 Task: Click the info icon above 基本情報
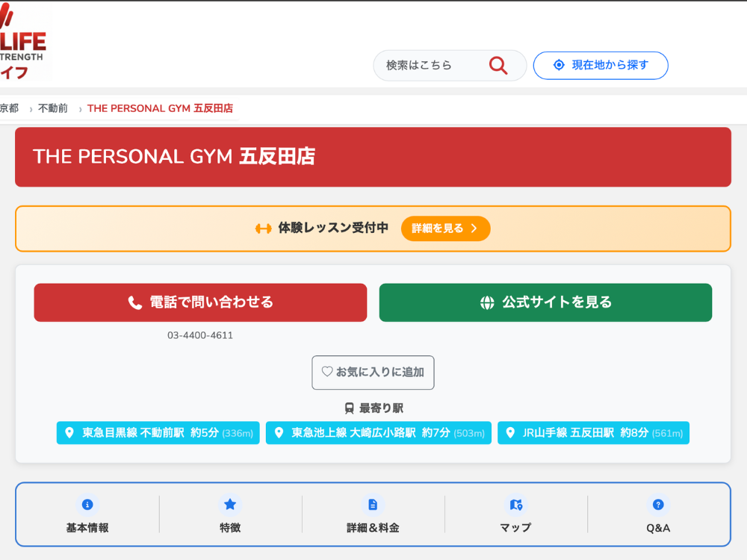pos(87,504)
